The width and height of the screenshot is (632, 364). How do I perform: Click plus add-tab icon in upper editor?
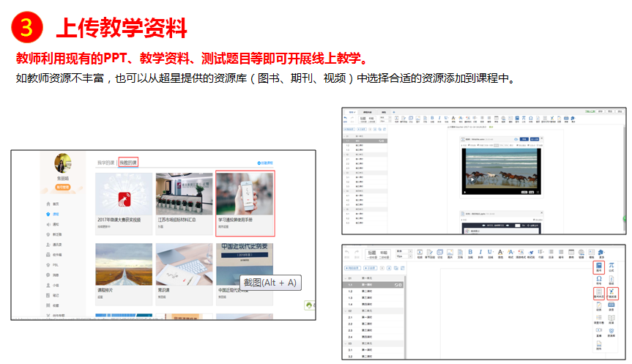click(394, 112)
